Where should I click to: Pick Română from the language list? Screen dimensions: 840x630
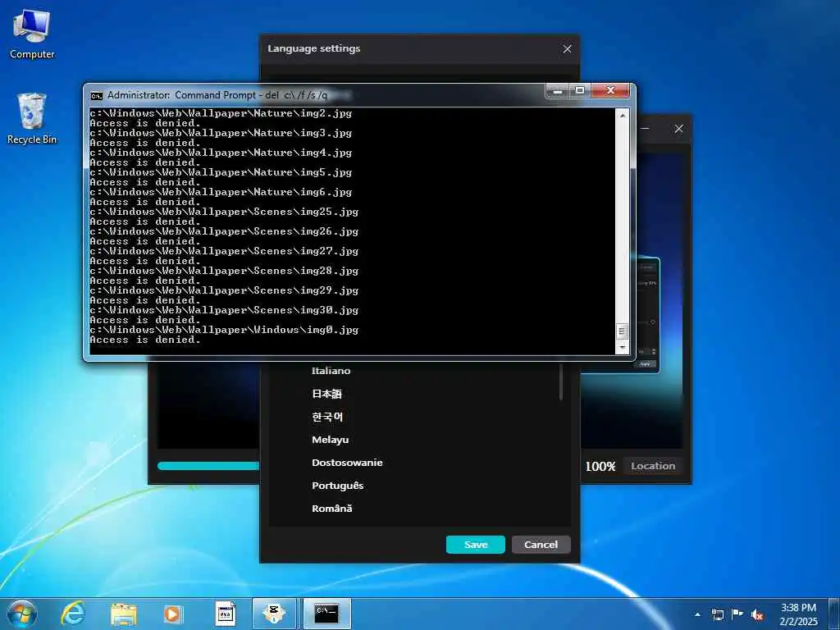click(x=331, y=509)
